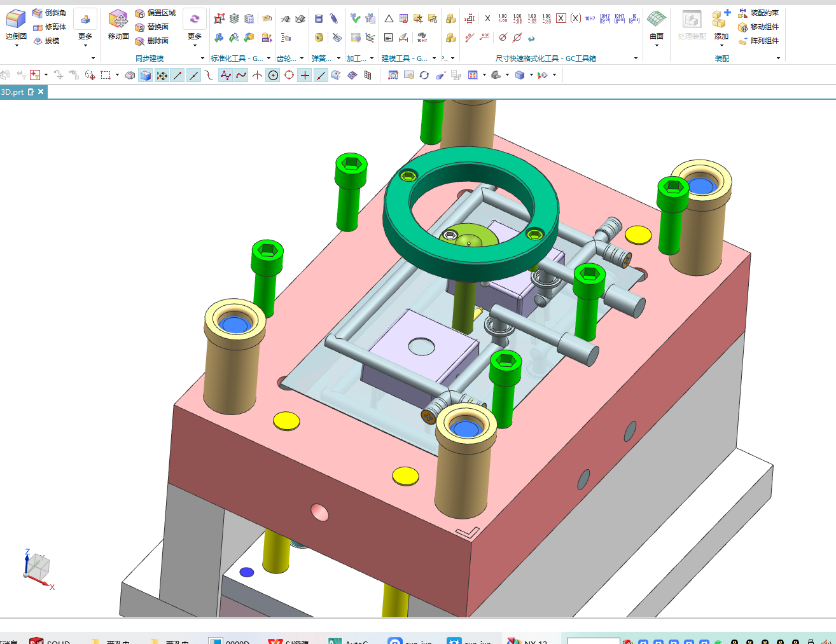Open the AutoCAD taskbar button

coord(348,640)
